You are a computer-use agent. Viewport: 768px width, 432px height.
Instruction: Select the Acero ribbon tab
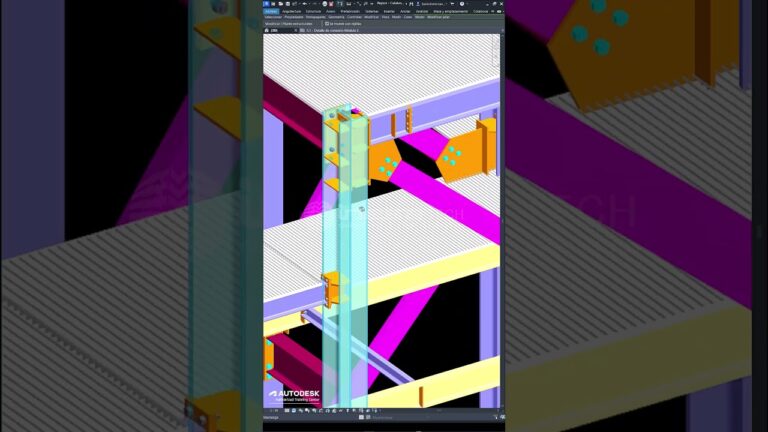pyautogui.click(x=331, y=11)
